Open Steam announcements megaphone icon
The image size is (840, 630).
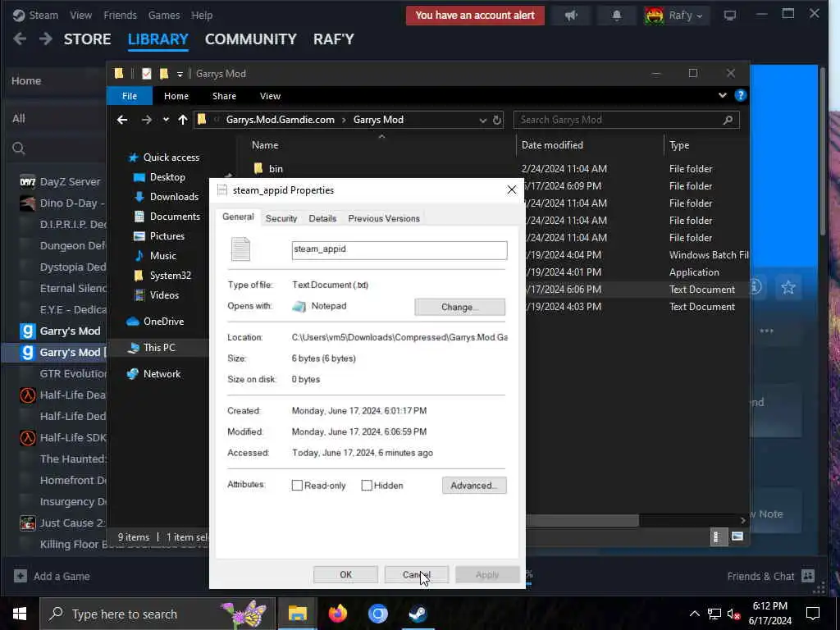click(571, 16)
